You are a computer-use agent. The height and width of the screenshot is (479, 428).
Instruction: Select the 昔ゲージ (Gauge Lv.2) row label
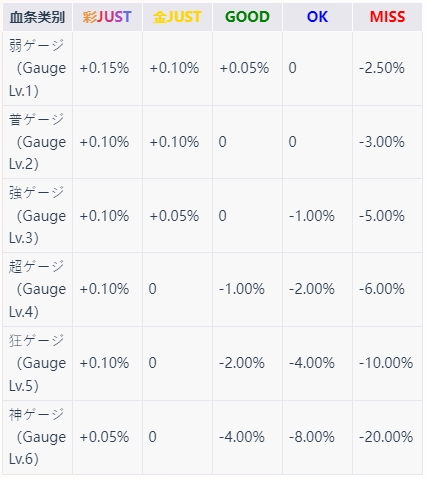pyautogui.click(x=37, y=142)
